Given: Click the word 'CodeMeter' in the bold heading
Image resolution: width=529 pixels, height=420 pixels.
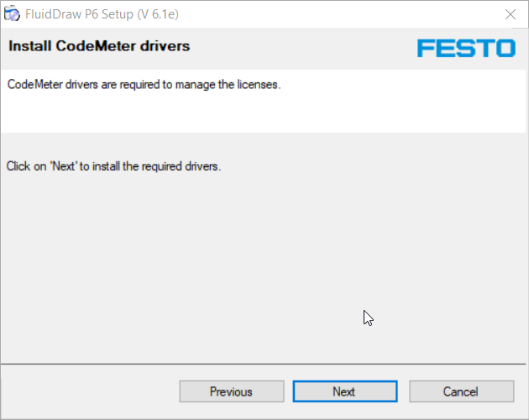Looking at the screenshot, I should point(96,46).
